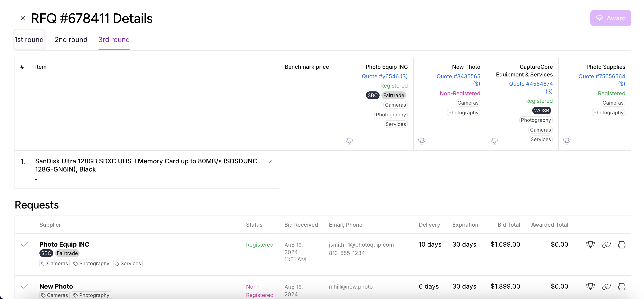The image size is (644, 299).
Task: Click Bid Received column header
Action: click(x=301, y=225)
